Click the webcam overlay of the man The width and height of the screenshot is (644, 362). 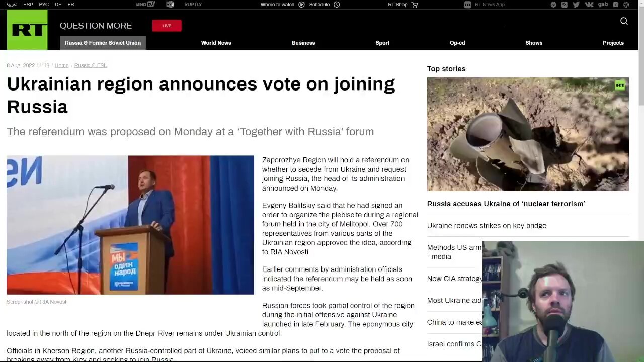click(563, 302)
